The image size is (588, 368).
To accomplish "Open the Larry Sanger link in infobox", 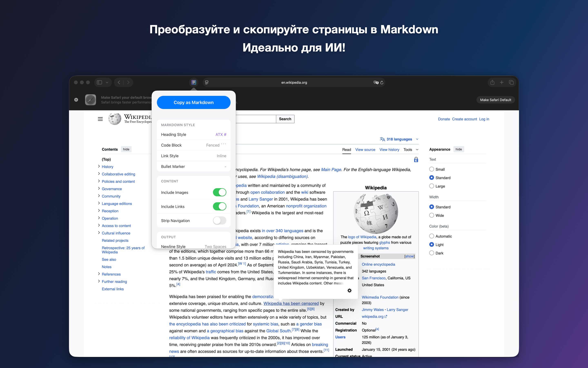I will 397,310.
